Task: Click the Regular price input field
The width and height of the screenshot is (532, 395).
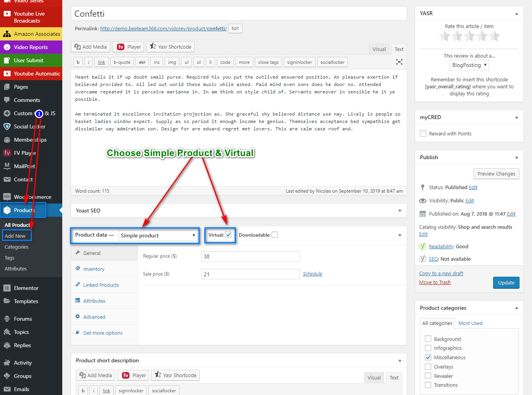Action: click(250, 256)
